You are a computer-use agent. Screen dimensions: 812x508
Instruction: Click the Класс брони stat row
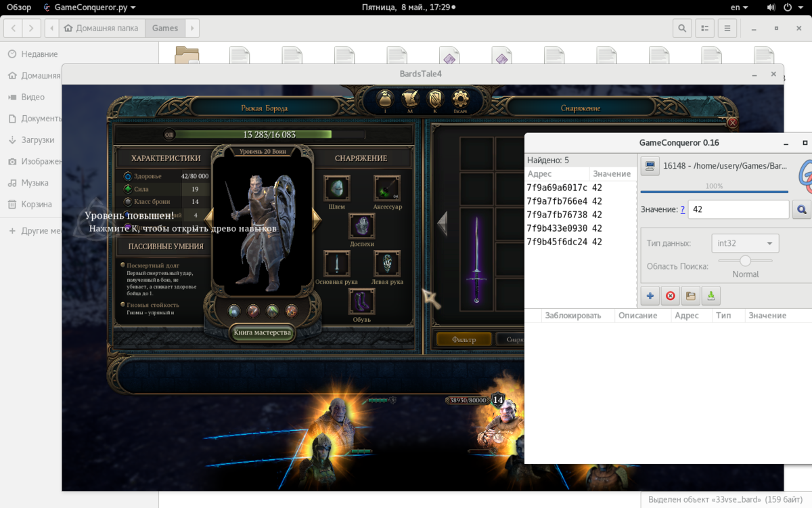tap(166, 202)
